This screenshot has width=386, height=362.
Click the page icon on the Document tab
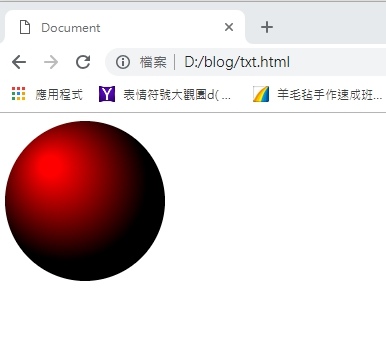(x=25, y=27)
